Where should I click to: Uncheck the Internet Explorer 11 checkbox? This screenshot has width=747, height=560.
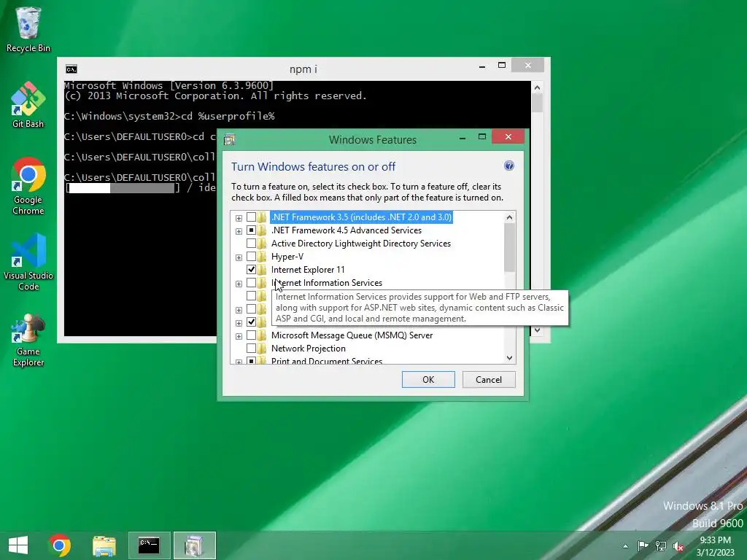click(251, 270)
